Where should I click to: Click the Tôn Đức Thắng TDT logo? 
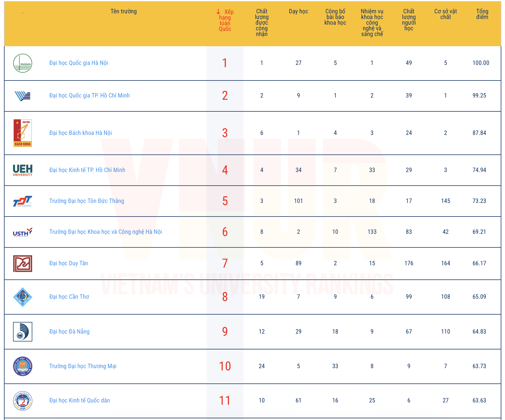[x=23, y=201]
